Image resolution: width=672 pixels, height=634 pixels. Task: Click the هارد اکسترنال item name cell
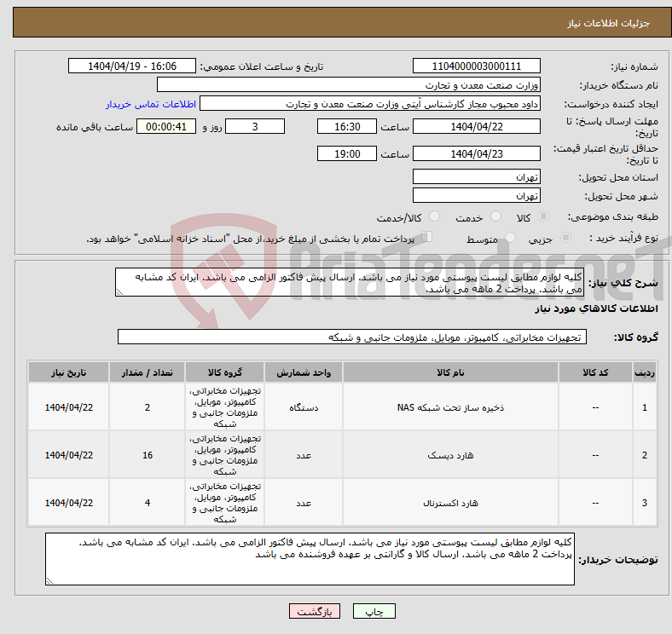pos(450,503)
